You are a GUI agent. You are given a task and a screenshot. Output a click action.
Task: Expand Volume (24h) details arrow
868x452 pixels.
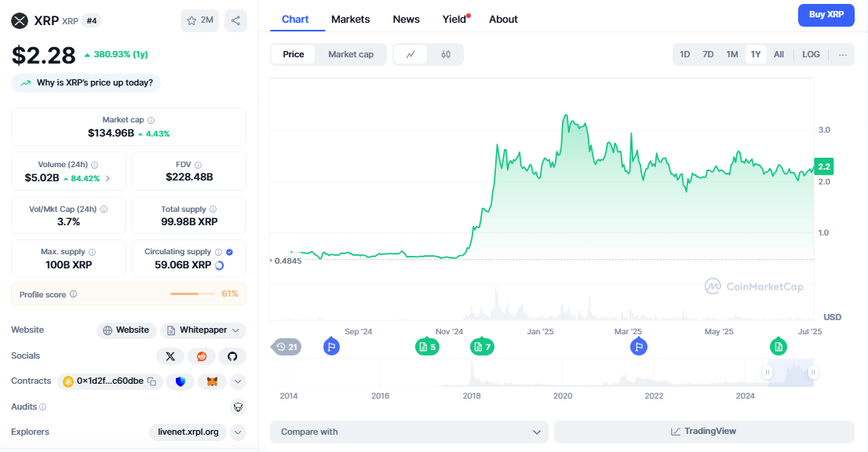[108, 178]
